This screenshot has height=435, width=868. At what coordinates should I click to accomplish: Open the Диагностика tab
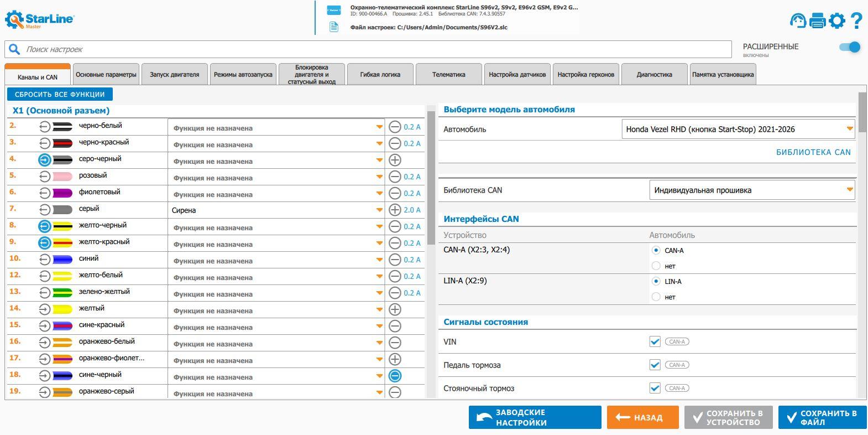pyautogui.click(x=655, y=74)
